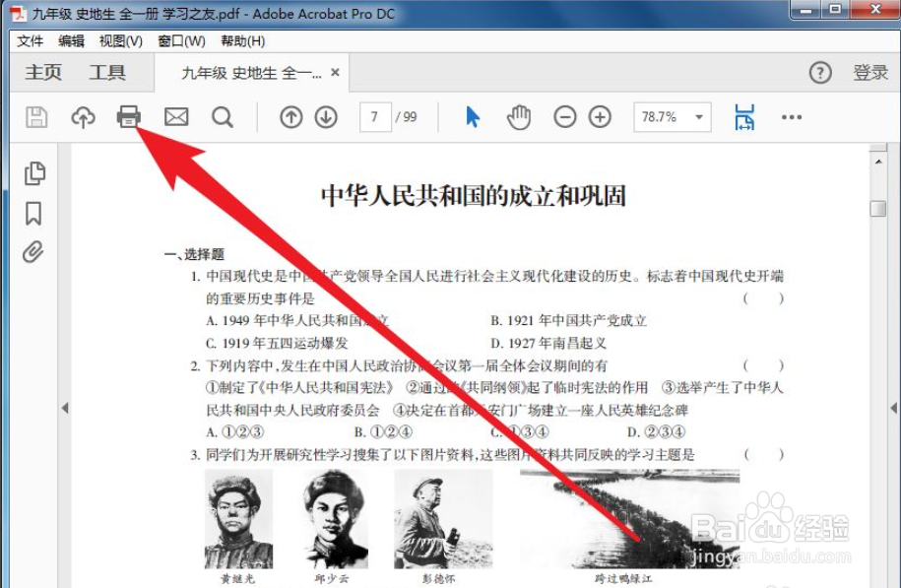
Task: Zoom out with the minus icon
Action: 564,116
